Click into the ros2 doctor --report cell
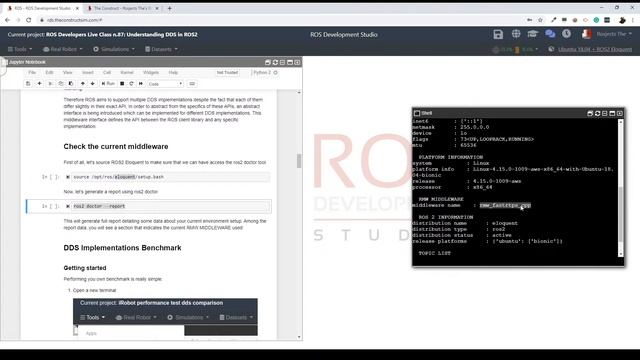Screen dimensions: 640x360 tap(171, 207)
